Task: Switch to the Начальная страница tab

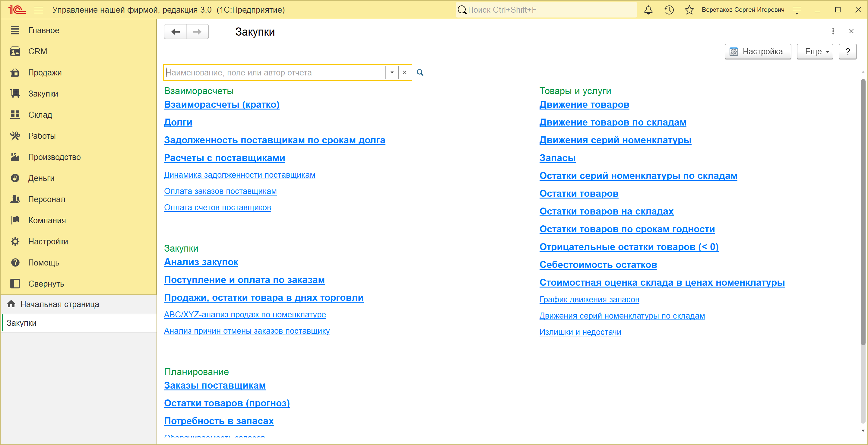Action: coord(79,304)
